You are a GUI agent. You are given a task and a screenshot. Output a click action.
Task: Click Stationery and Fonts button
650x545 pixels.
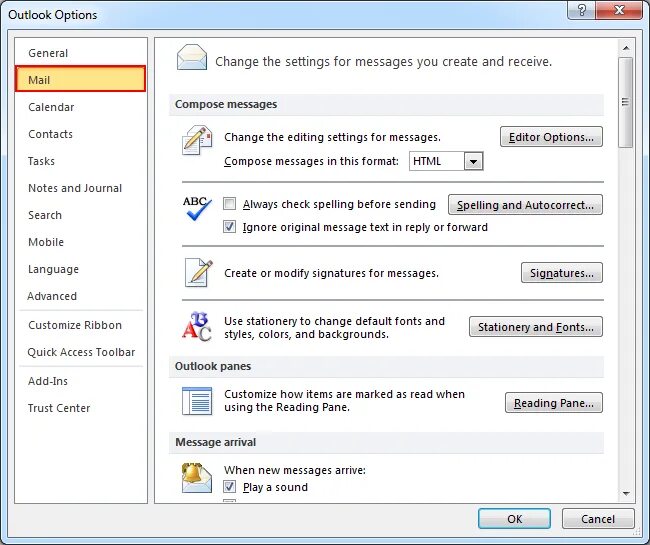click(x=536, y=327)
